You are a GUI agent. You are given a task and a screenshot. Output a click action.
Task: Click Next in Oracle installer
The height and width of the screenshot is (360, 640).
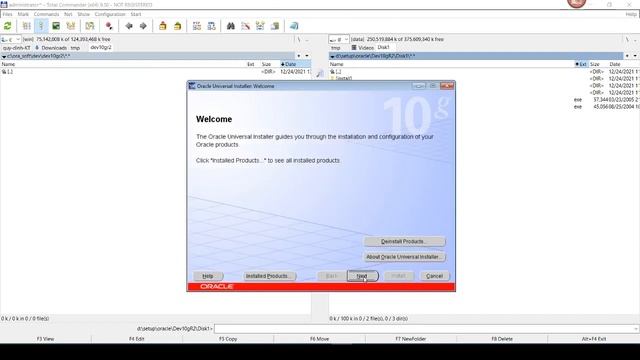(x=362, y=276)
